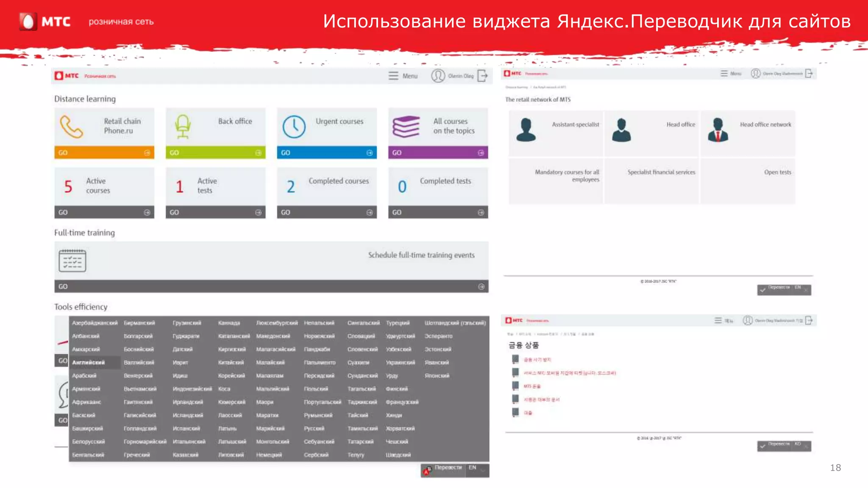The image size is (868, 488).
Task: Choose Эстонский from language list
Action: [x=438, y=349]
